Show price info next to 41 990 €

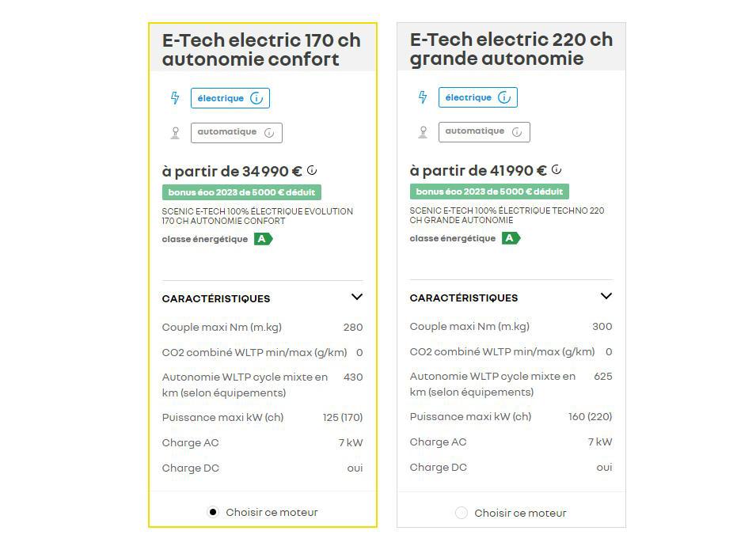point(557,169)
